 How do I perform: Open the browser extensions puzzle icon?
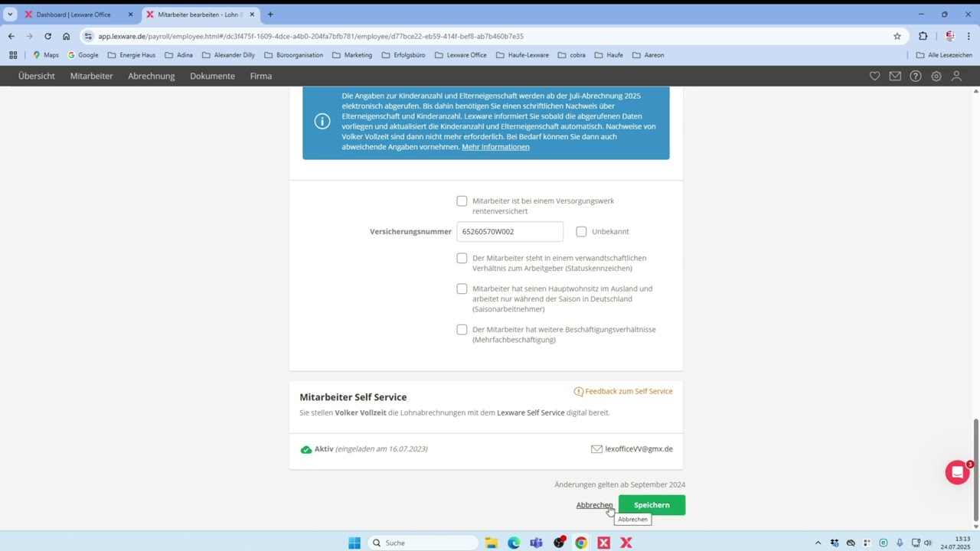pyautogui.click(x=923, y=36)
